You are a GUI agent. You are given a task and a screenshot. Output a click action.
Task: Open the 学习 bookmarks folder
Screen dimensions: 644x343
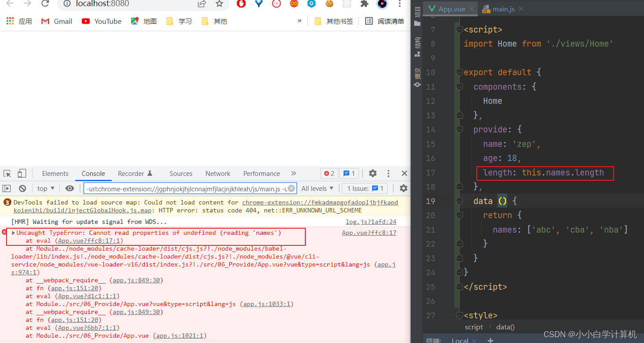179,21
